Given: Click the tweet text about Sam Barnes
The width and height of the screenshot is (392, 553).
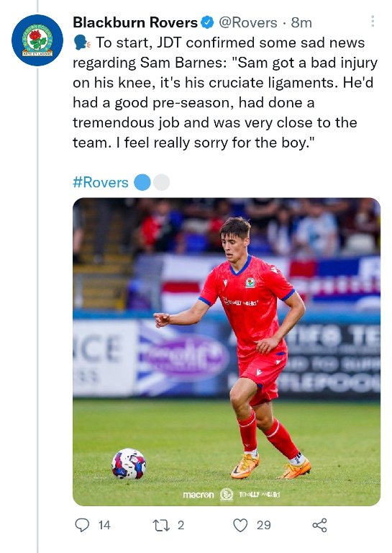Looking at the screenshot, I should (224, 93).
